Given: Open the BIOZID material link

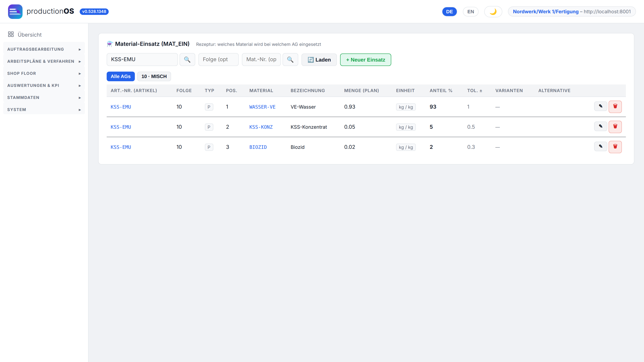Looking at the screenshot, I should click(x=258, y=147).
